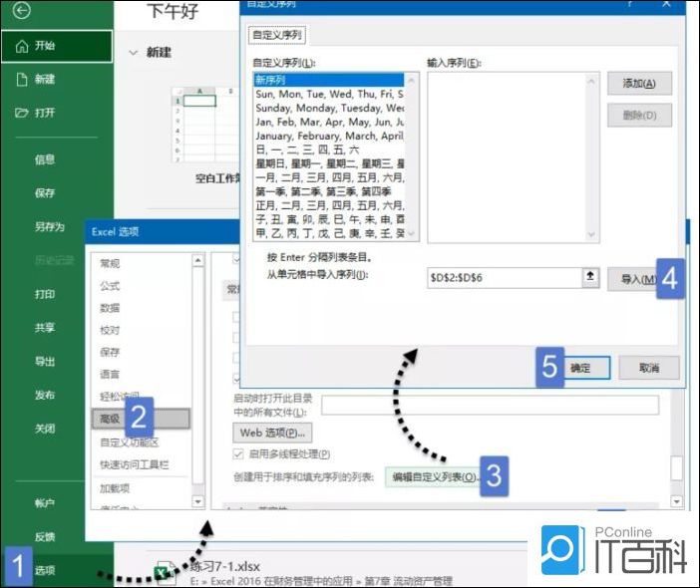Viewport: 700px width, 588px height.
Task: Click the back arrow in Excel backstage
Action: 21,10
